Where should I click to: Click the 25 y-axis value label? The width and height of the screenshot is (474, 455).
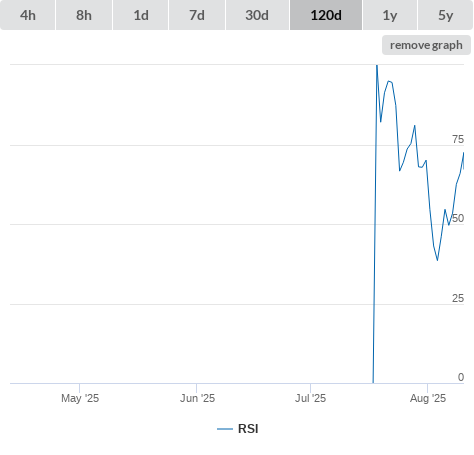458,298
